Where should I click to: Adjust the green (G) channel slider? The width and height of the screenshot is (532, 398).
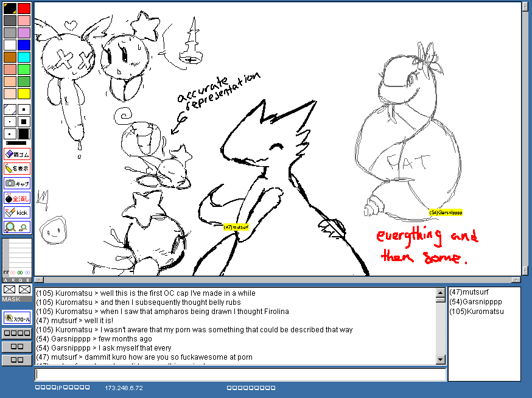tap(20, 258)
